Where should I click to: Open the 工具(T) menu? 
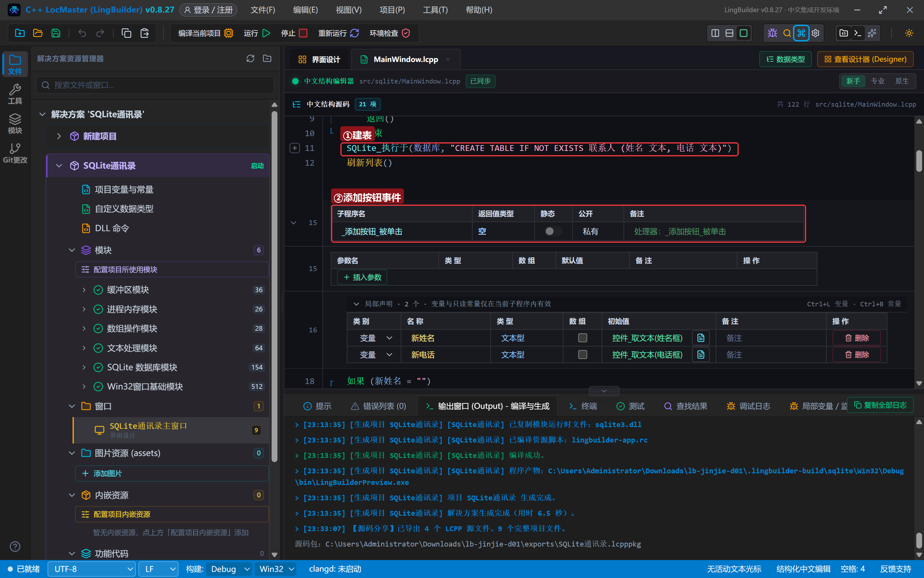[435, 10]
